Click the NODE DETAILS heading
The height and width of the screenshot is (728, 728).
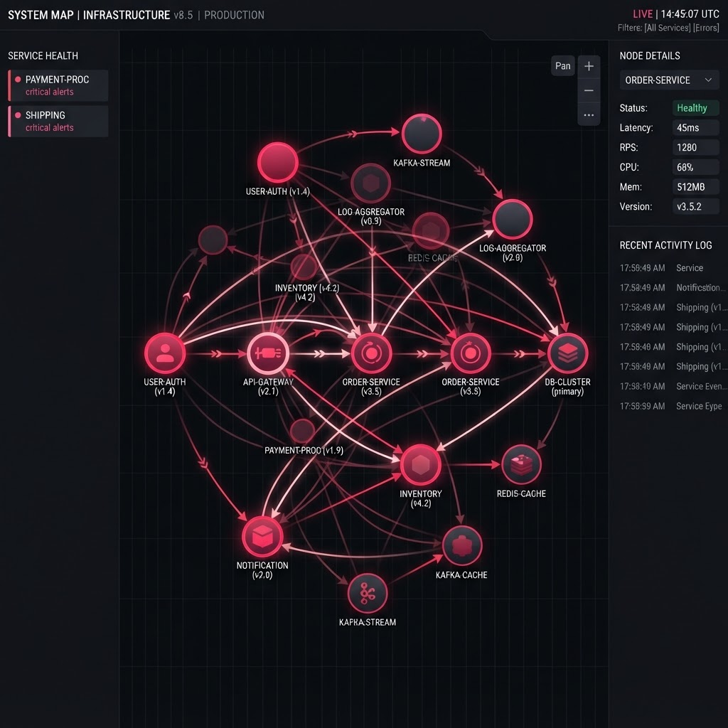coord(650,56)
